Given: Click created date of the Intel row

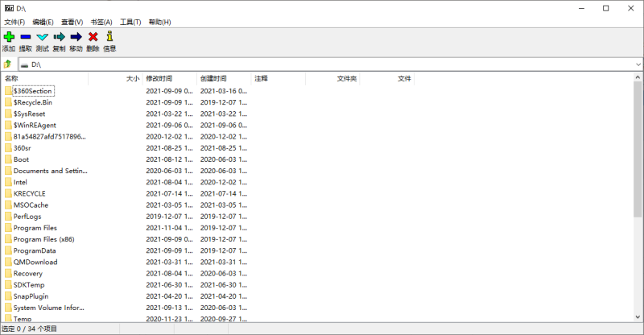Looking at the screenshot, I should pyautogui.click(x=224, y=182).
